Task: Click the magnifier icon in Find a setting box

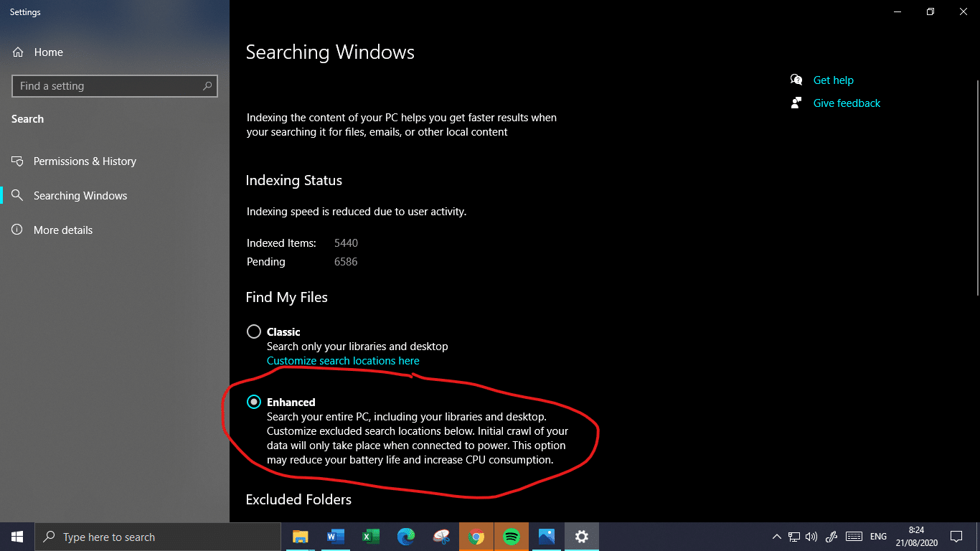Action: click(207, 86)
